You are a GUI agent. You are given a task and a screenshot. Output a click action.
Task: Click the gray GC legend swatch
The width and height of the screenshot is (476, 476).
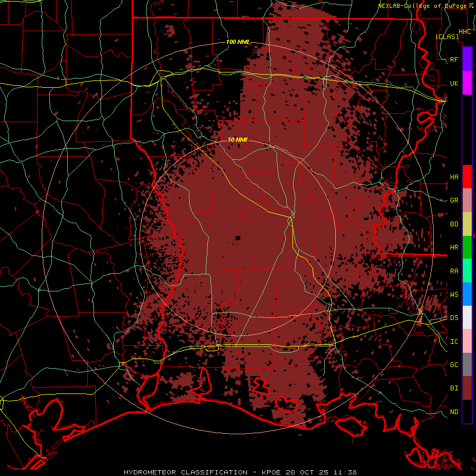(x=467, y=364)
